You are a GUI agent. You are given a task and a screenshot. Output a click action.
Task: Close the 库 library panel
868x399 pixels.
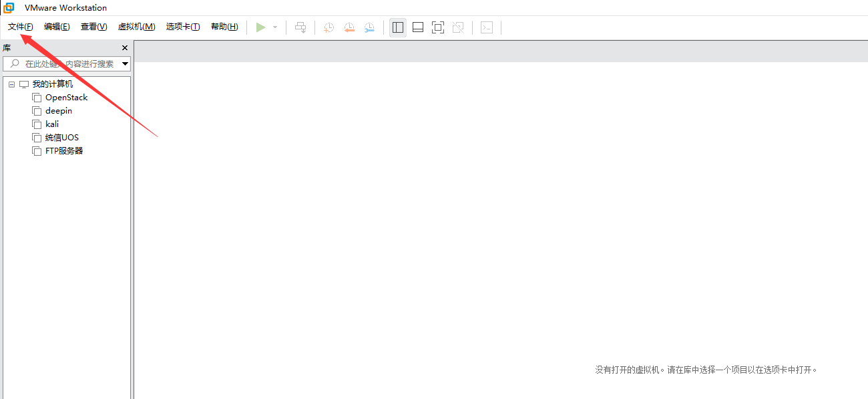125,48
